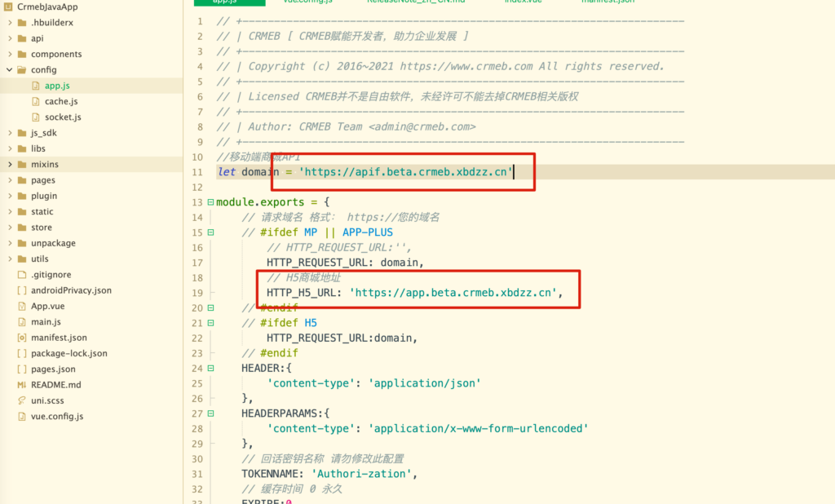835x504 pixels.
Task: Expand the static folder chevron
Action: point(10,211)
